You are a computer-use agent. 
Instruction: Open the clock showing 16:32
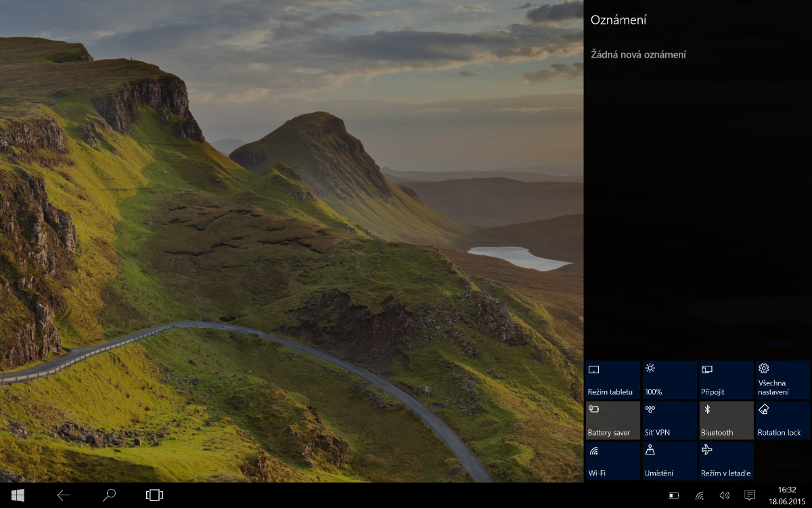click(x=787, y=495)
